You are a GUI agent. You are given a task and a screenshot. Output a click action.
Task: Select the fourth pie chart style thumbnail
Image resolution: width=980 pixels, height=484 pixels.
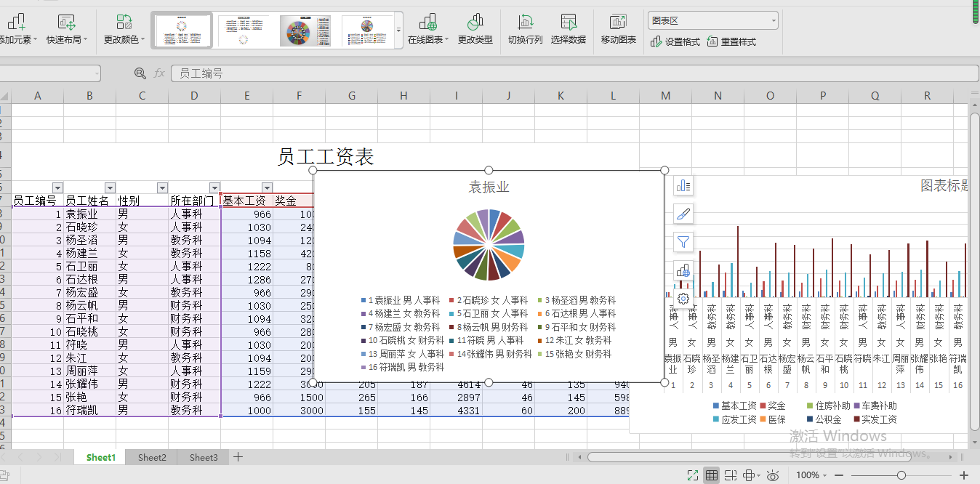pyautogui.click(x=367, y=31)
